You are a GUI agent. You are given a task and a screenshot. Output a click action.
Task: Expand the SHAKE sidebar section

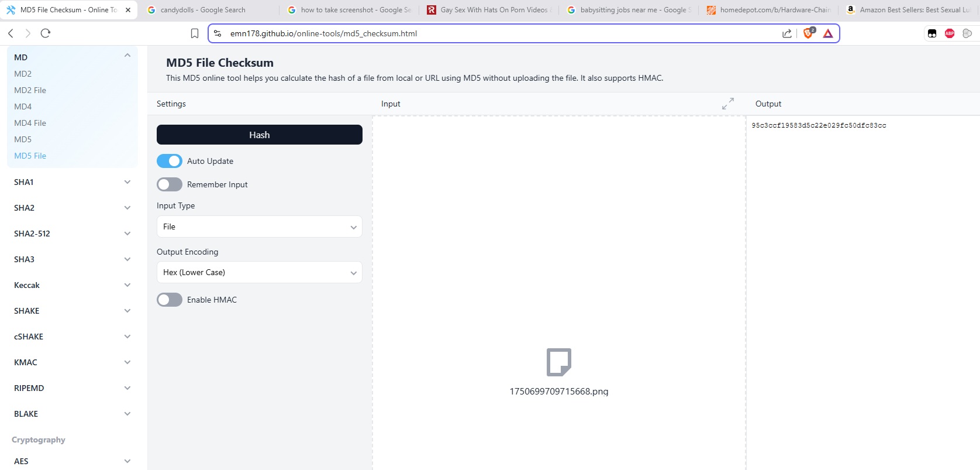point(73,311)
